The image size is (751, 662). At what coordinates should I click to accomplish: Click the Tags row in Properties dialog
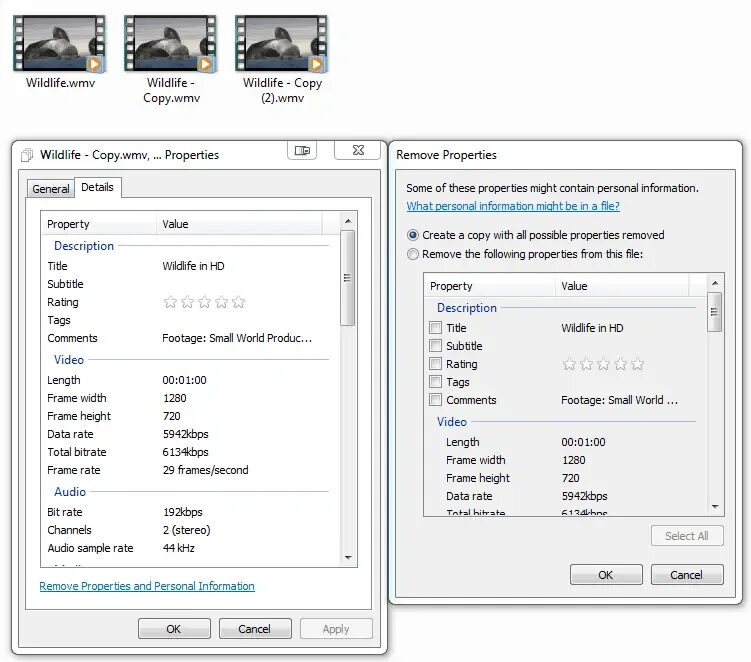pyautogui.click(x=190, y=320)
